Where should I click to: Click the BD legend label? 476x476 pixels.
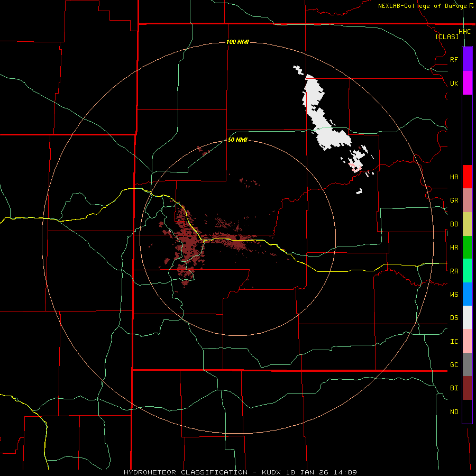(x=454, y=224)
